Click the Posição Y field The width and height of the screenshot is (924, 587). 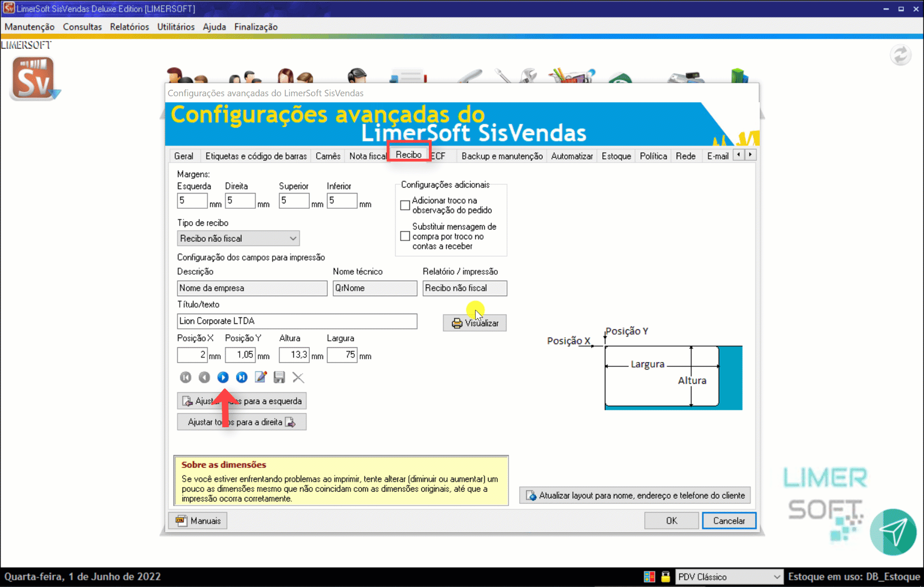click(x=240, y=355)
